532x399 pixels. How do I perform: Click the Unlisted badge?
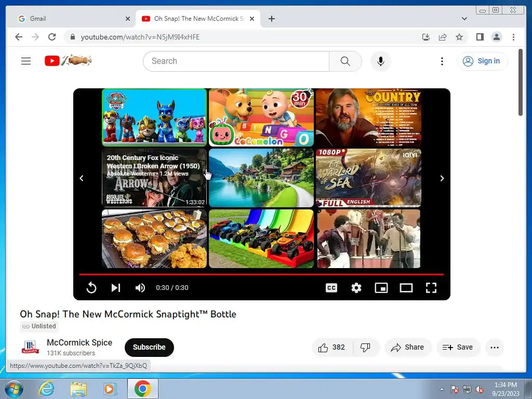point(39,326)
